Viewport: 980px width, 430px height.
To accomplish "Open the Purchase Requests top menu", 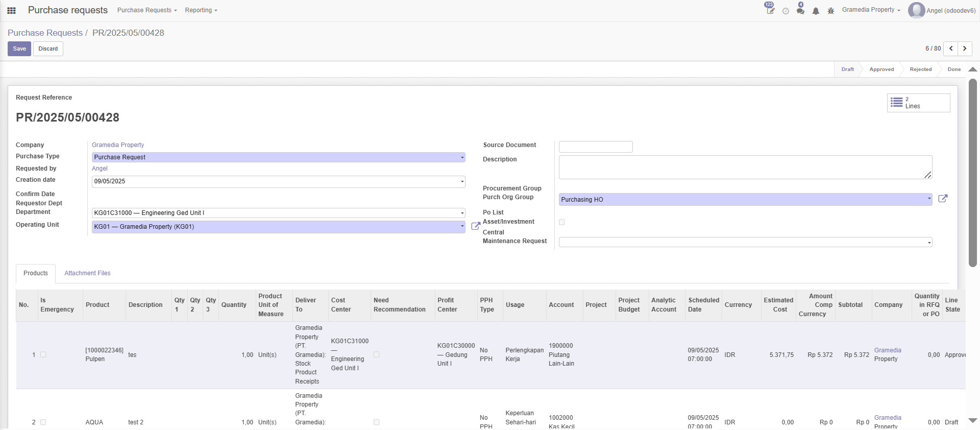I will coord(147,10).
